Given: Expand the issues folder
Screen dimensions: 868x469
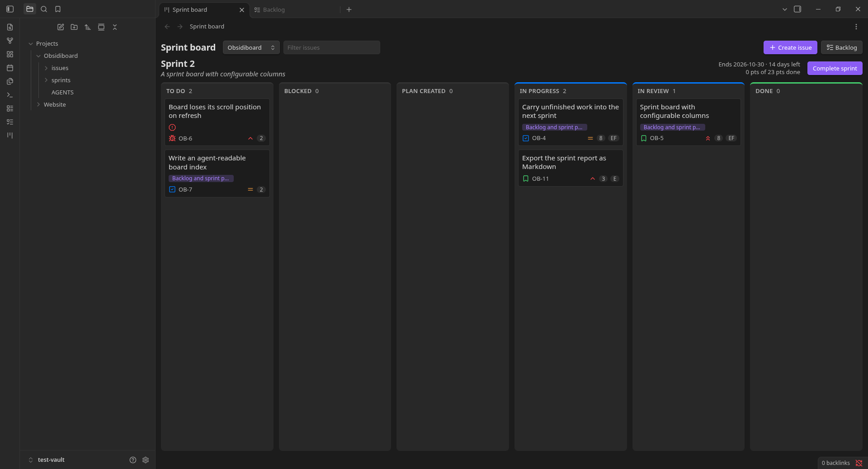Looking at the screenshot, I should 46,68.
